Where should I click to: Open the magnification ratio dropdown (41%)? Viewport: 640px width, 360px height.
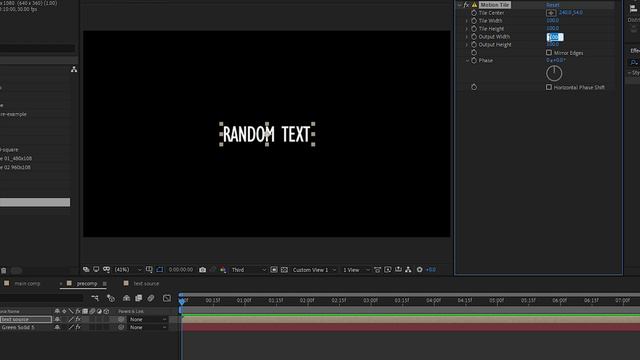pyautogui.click(x=128, y=270)
